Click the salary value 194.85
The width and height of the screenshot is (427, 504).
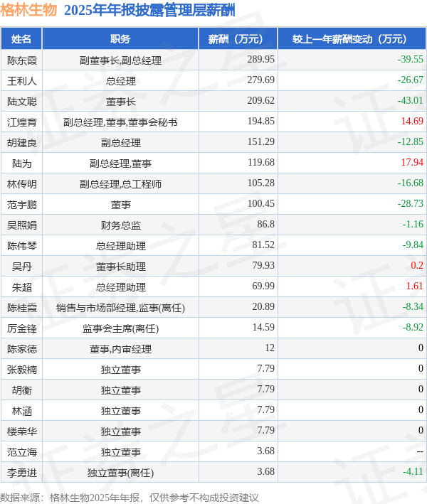pos(261,122)
